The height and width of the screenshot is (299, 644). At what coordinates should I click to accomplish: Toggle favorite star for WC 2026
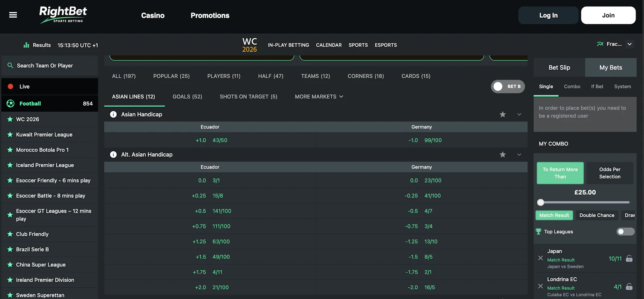[x=10, y=119]
